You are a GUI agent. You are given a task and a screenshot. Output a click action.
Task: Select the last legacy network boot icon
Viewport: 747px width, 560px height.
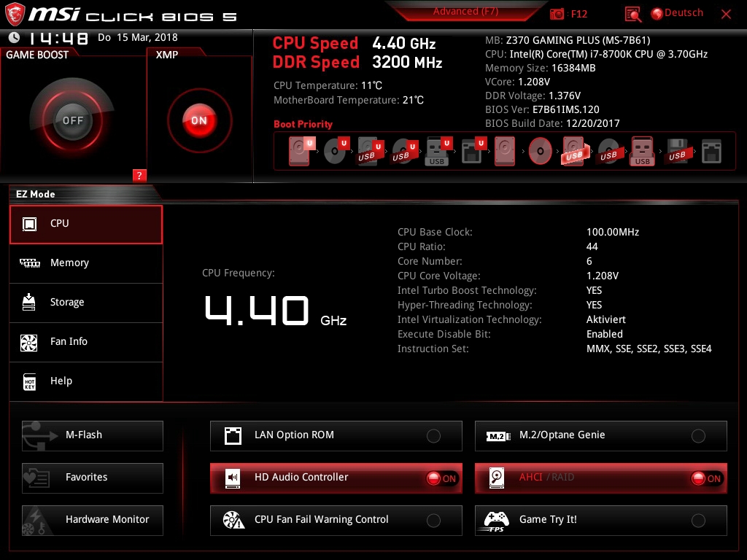(712, 151)
